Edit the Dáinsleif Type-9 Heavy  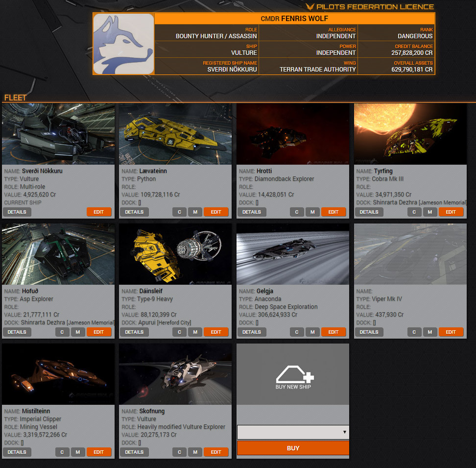[216, 332]
